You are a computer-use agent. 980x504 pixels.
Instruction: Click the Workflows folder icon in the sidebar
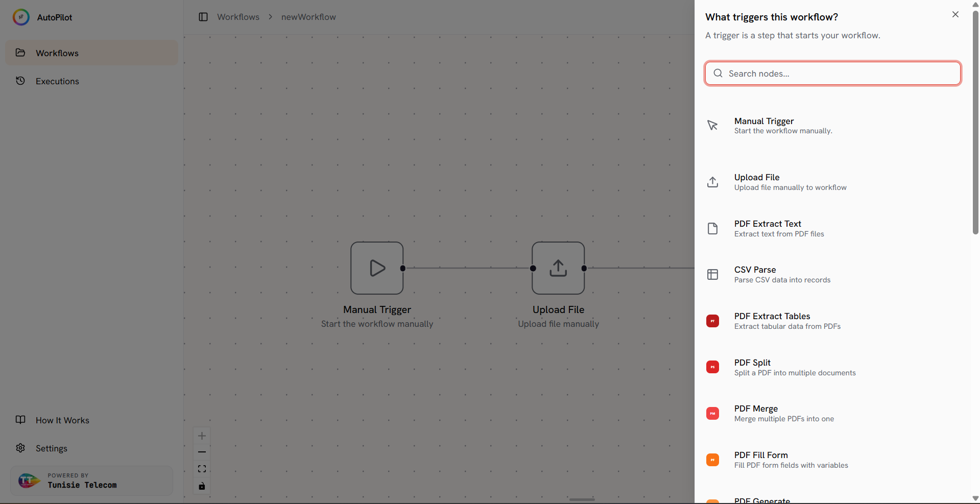(20, 53)
